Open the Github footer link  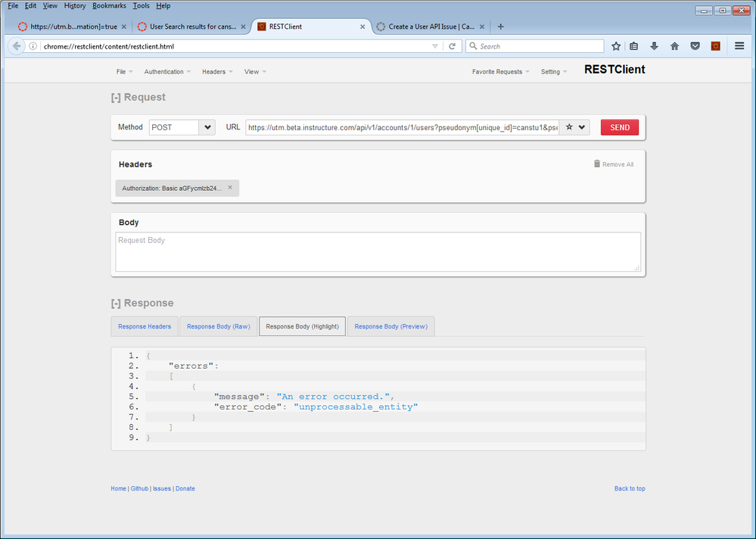pos(139,488)
